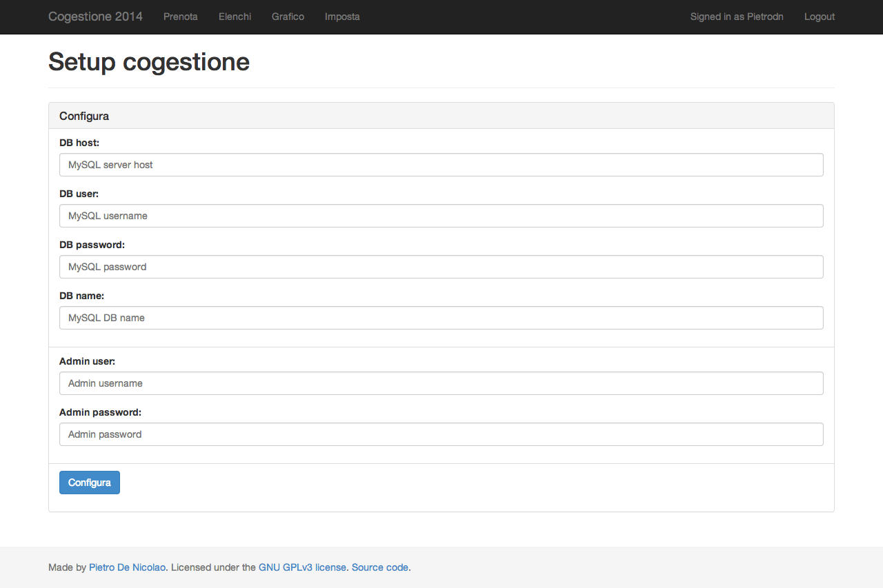Image resolution: width=883 pixels, height=588 pixels.
Task: Open the Elenchi navigation item
Action: (x=235, y=17)
